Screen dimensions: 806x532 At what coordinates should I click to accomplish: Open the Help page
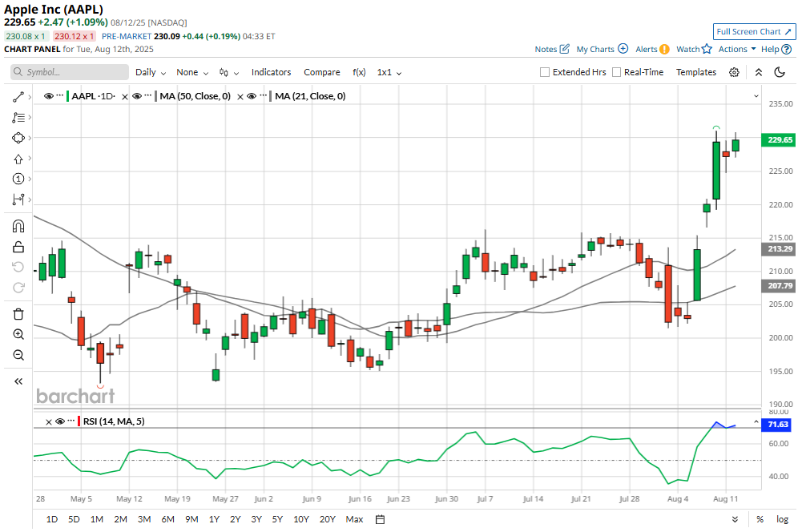tap(776, 50)
